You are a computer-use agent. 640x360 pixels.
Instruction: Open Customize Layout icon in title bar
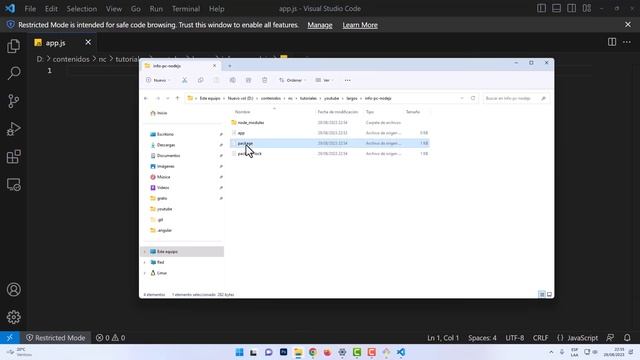click(x=587, y=8)
